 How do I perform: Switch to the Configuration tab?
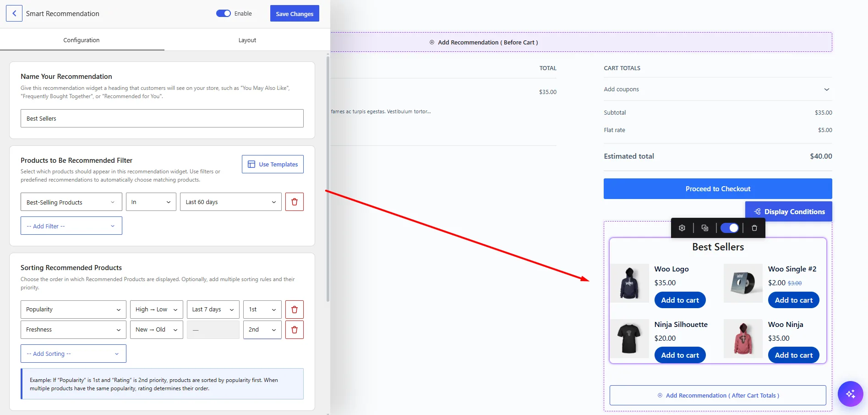click(x=82, y=40)
